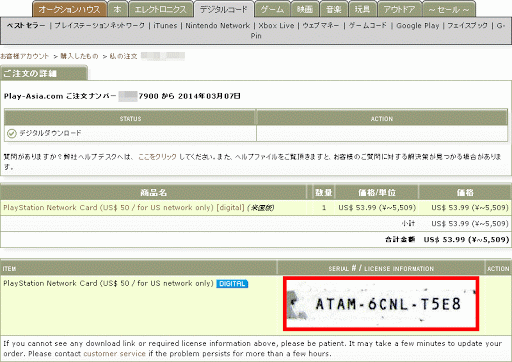This screenshot has width=512, height=362.
Task: Click the STATUS column header
Action: pyautogui.click(x=130, y=119)
